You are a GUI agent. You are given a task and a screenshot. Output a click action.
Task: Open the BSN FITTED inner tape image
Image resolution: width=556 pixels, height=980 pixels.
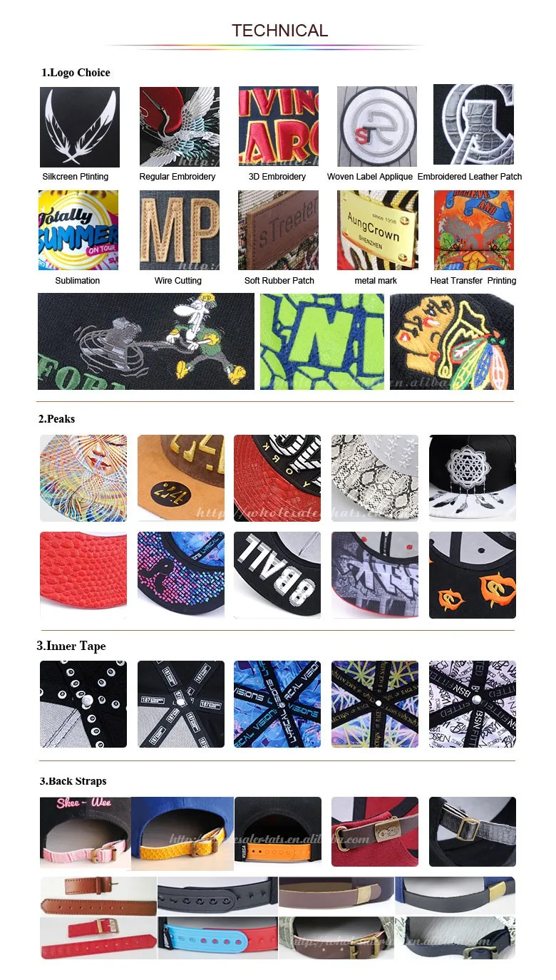click(x=473, y=704)
